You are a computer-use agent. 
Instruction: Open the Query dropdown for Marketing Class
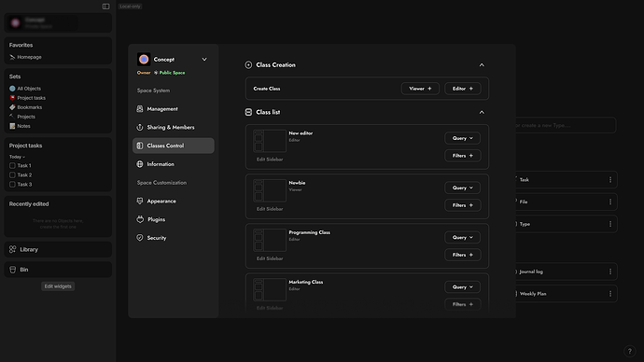pos(462,287)
